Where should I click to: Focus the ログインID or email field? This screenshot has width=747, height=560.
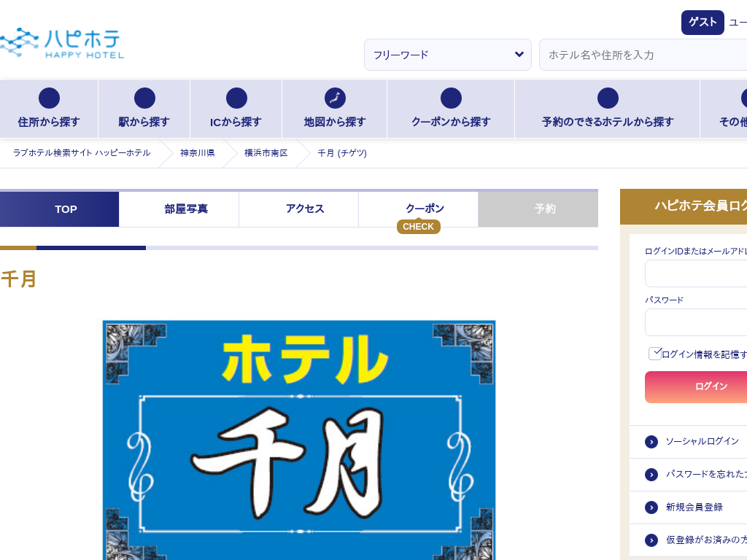coord(696,273)
